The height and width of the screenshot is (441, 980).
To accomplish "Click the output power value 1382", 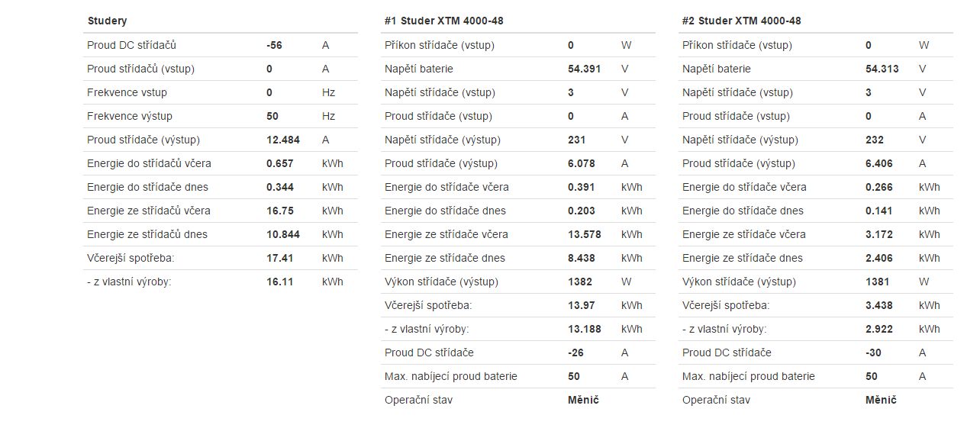I will click(x=580, y=282).
